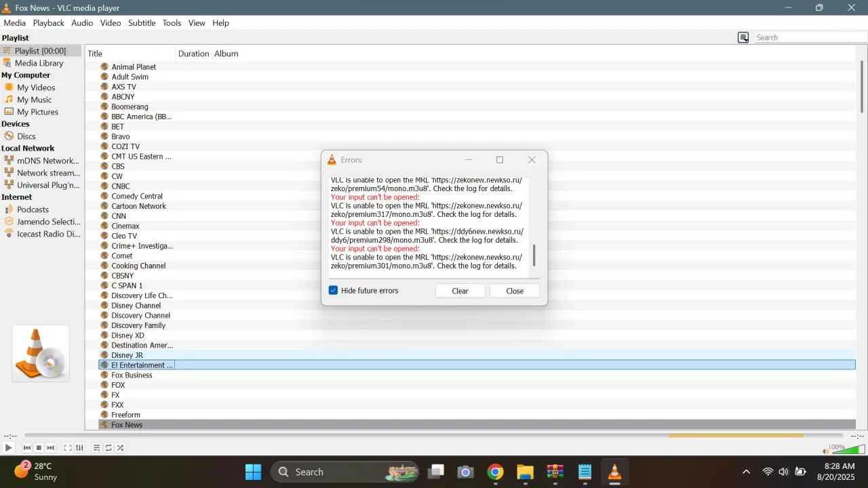
Task: Click the VLC album art thumbnail
Action: (41, 353)
